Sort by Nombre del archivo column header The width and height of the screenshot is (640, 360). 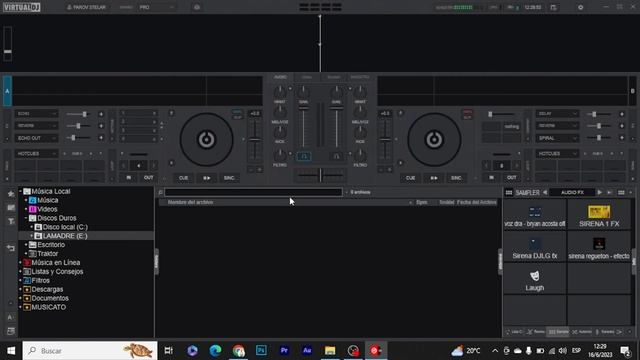[191, 202]
